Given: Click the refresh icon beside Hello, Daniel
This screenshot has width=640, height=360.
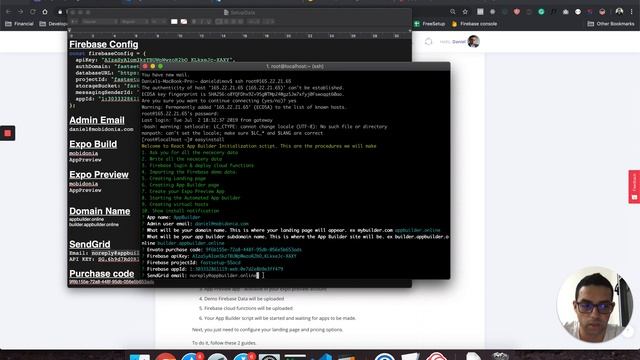Looking at the screenshot, I should (429, 42).
